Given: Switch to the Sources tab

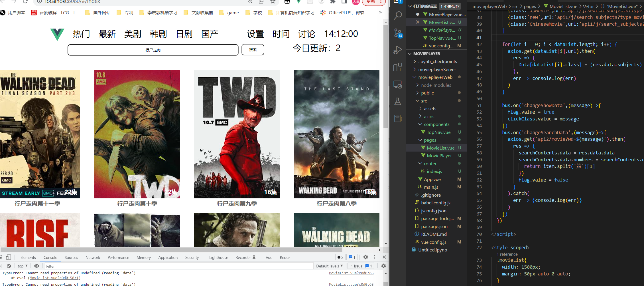Looking at the screenshot, I should (x=71, y=257).
